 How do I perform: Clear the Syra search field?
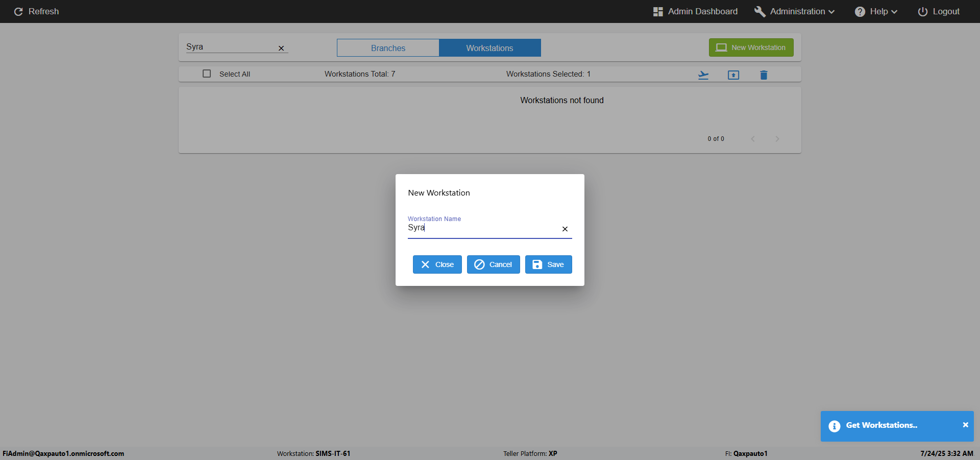pos(281,48)
